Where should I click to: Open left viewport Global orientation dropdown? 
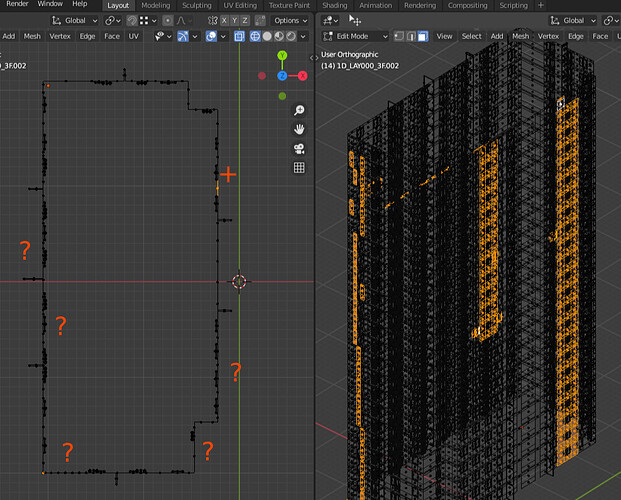coord(74,21)
